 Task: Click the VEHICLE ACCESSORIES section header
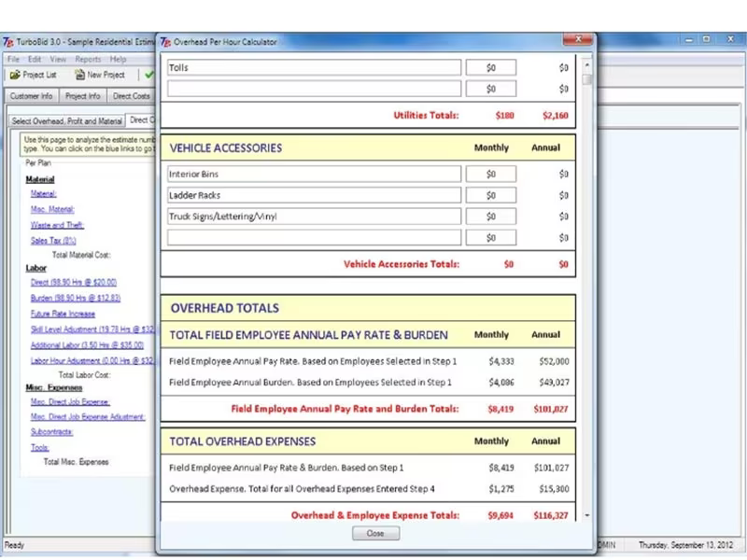tap(226, 148)
